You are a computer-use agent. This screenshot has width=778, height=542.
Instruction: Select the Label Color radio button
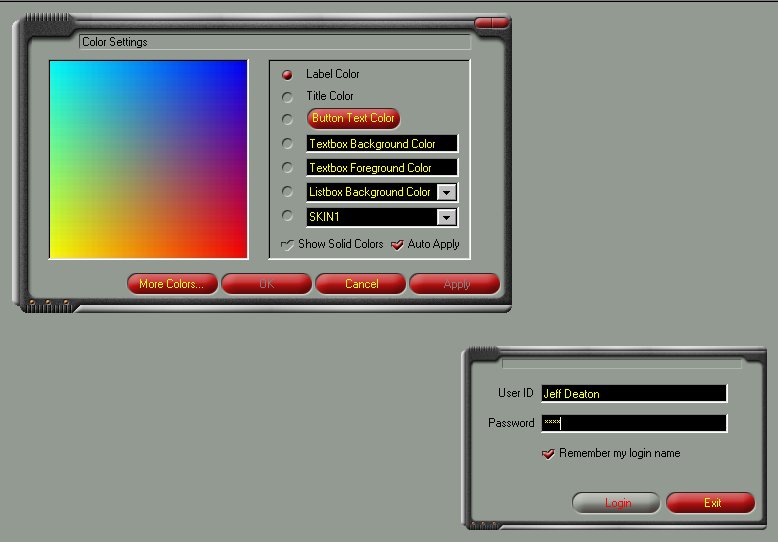288,74
